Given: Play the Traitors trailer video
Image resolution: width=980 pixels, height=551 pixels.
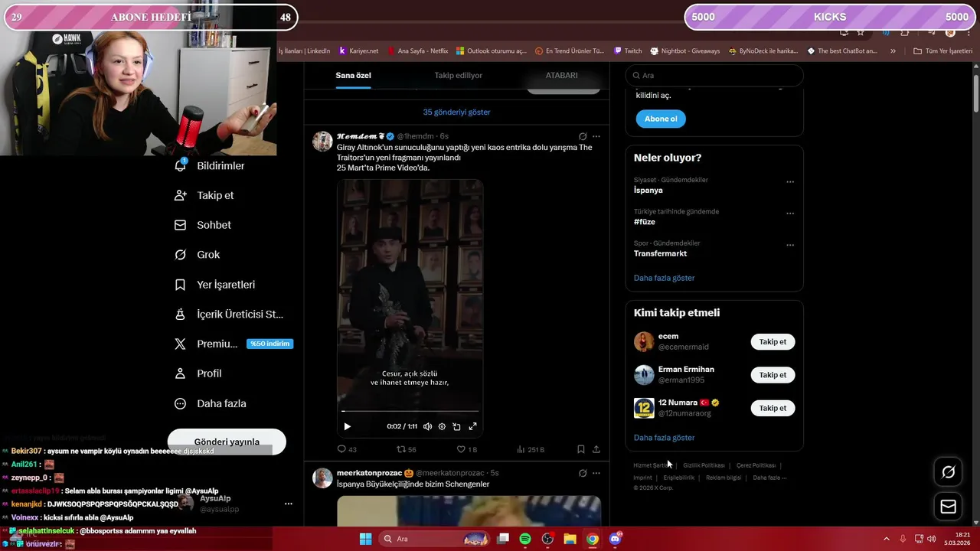Looking at the screenshot, I should [x=347, y=426].
